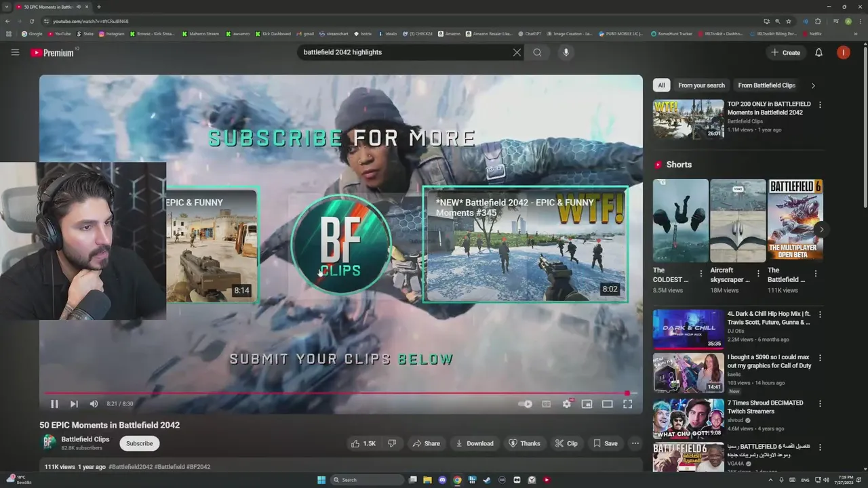Open the #BF2042 hashtag
This screenshot has height=488, width=868.
(199, 467)
